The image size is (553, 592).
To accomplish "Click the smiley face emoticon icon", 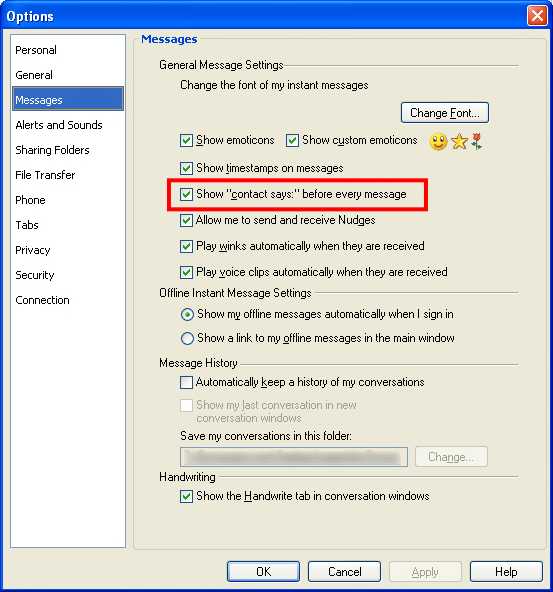I will click(x=438, y=142).
